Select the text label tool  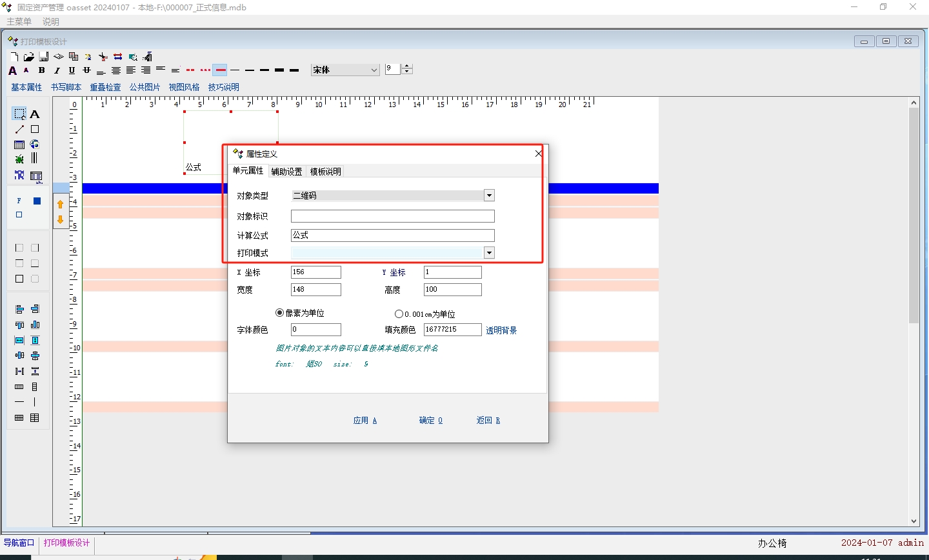click(x=35, y=114)
